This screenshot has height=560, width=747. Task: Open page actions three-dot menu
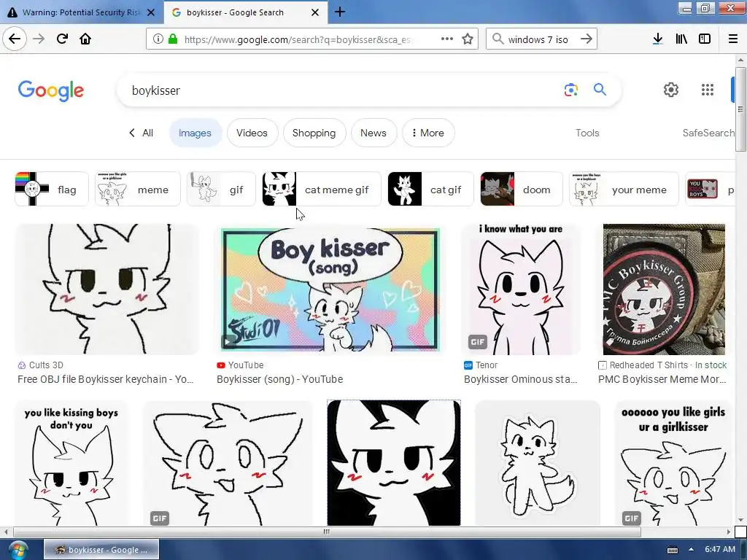click(x=447, y=39)
